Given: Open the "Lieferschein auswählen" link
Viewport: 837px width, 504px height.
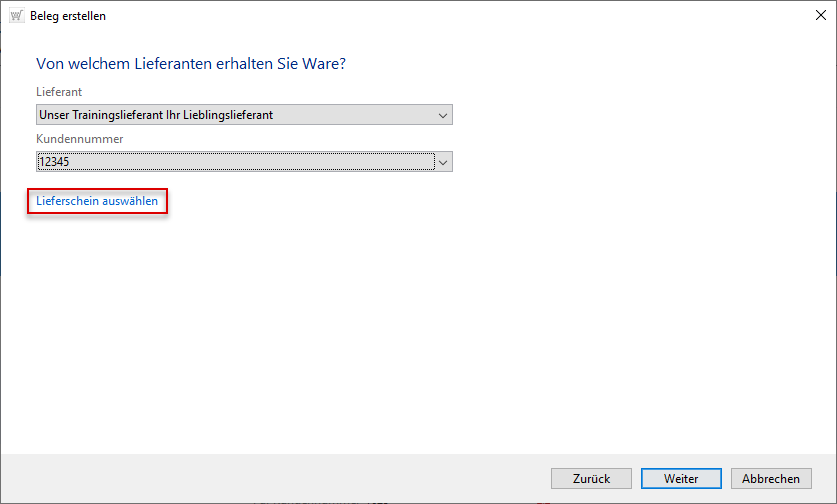Looking at the screenshot, I should [x=97, y=201].
